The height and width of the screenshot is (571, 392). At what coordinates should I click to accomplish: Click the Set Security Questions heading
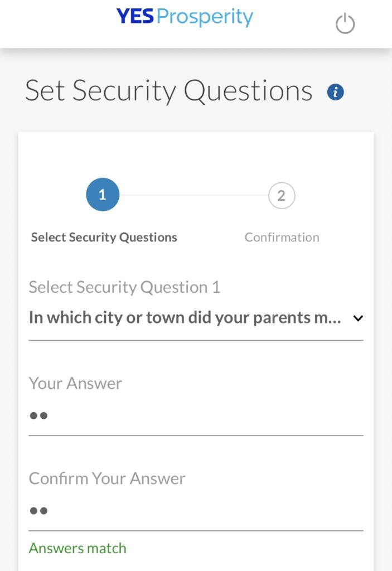click(x=168, y=91)
